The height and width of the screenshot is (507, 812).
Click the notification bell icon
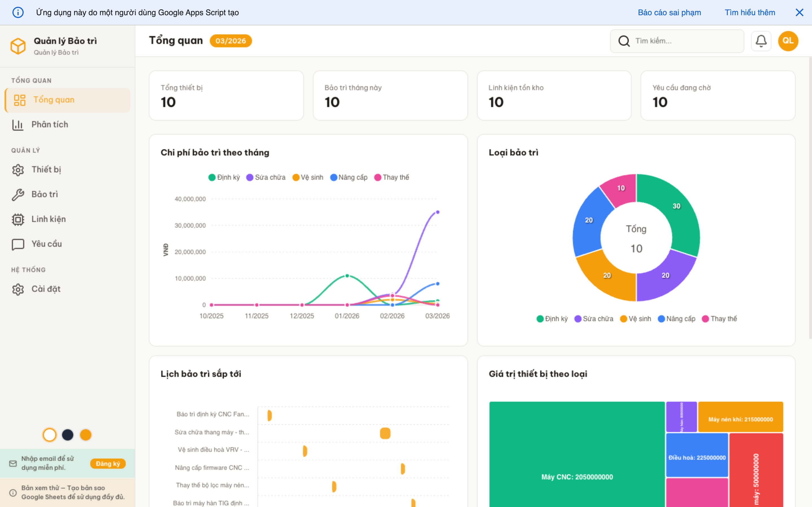(x=761, y=41)
